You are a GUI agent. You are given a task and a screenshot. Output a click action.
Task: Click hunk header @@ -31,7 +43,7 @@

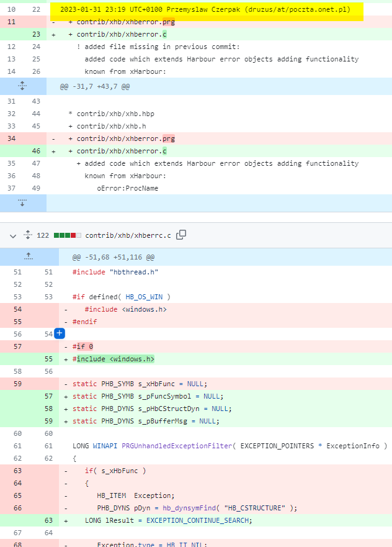[95, 86]
